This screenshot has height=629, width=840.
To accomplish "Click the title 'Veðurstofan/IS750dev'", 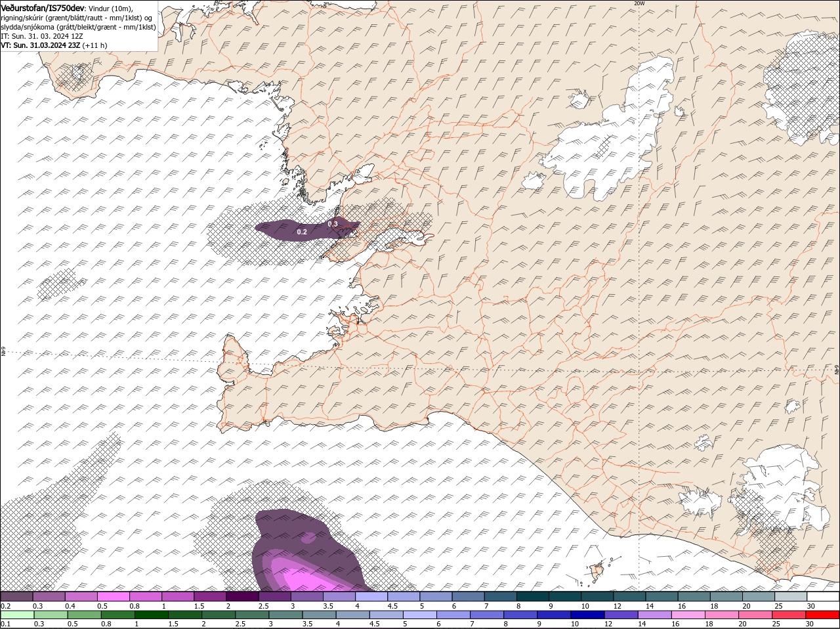I will 43,8.
